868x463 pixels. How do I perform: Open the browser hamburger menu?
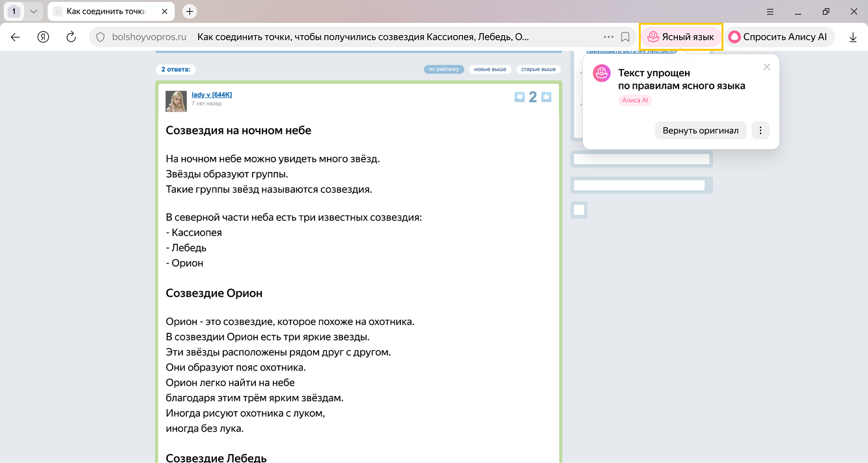click(770, 12)
